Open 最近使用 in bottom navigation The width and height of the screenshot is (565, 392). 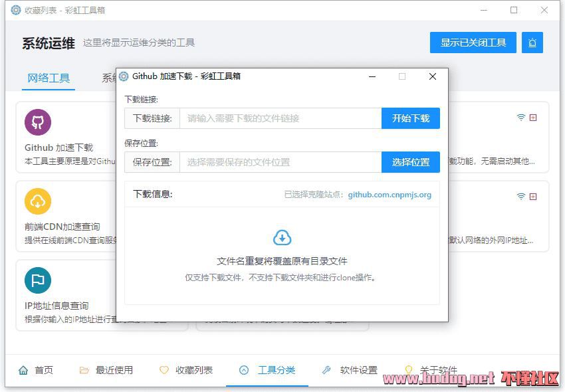(106, 370)
